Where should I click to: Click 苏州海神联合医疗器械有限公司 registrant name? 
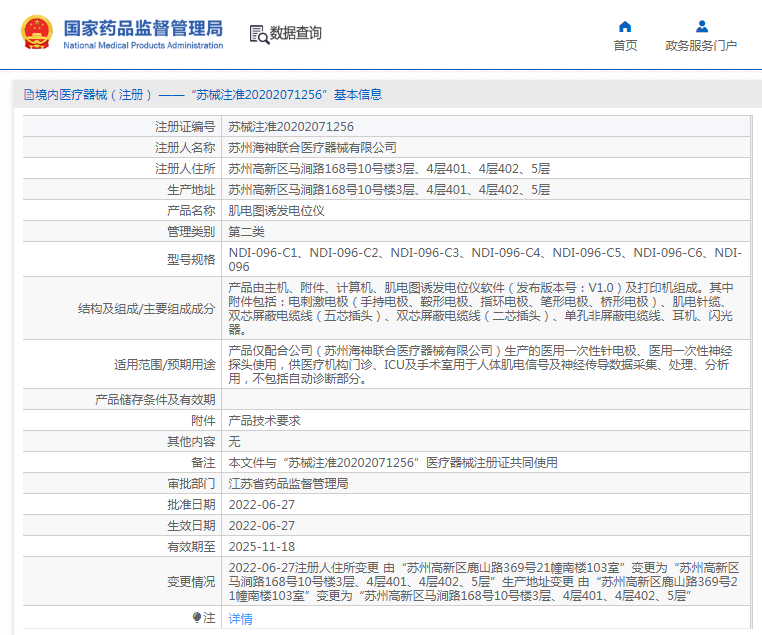tap(312, 148)
